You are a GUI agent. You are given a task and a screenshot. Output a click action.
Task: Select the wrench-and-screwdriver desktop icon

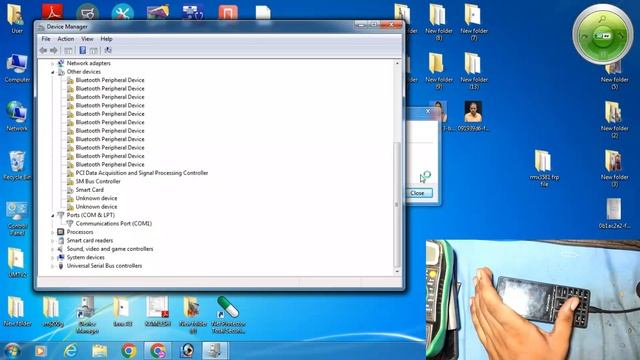click(122, 11)
